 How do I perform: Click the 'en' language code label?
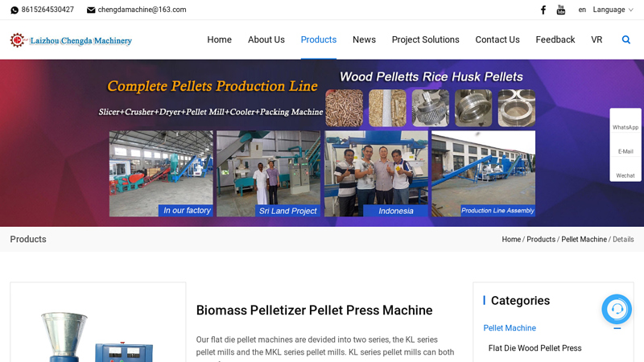click(x=582, y=10)
